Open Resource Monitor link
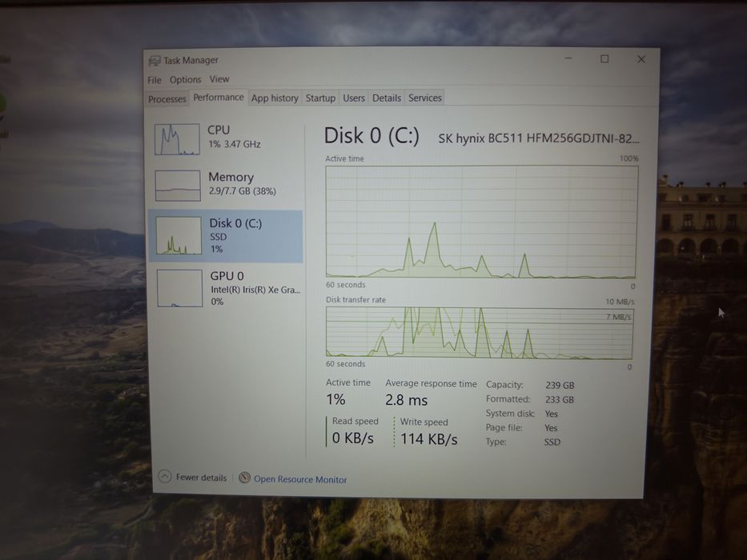Screen dimensions: 747x560 300,479
